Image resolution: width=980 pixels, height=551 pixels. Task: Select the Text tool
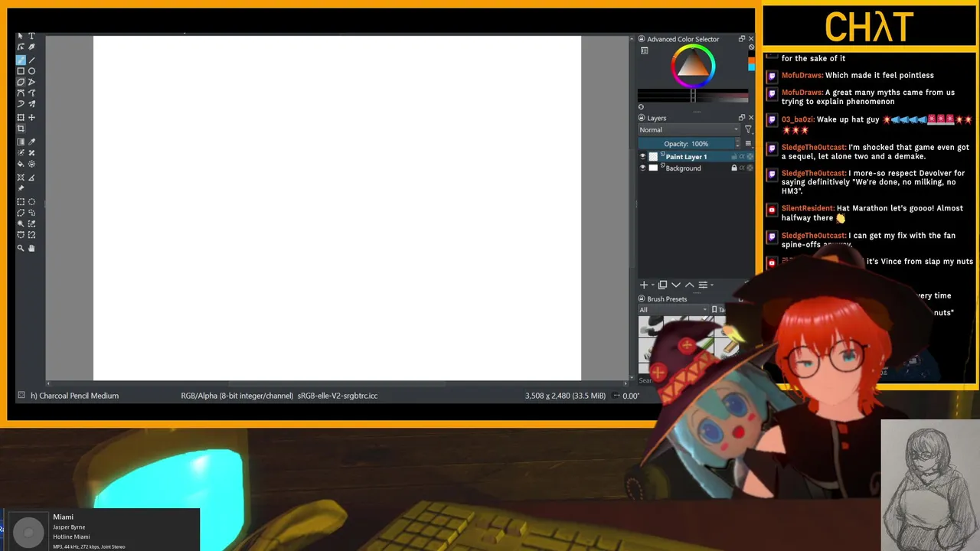(31, 36)
